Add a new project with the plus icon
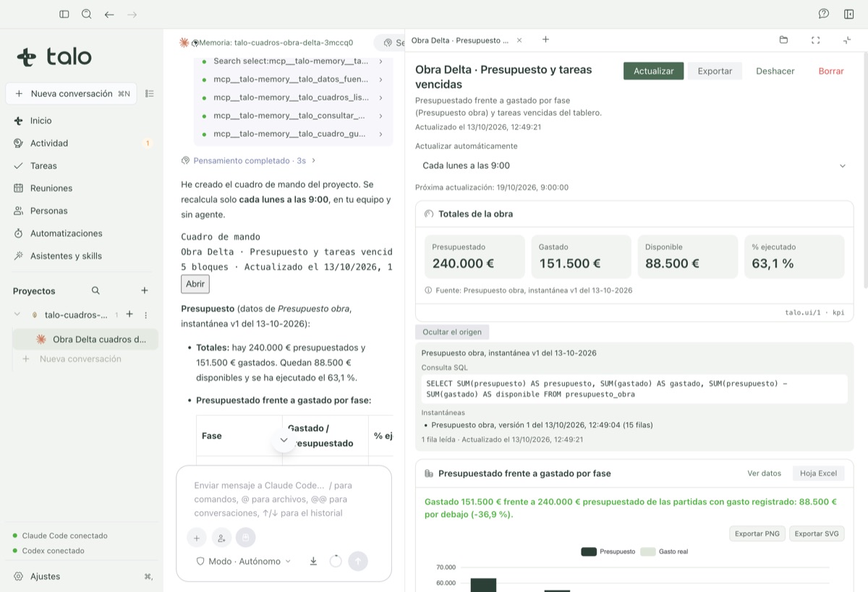The image size is (868, 592). point(145,291)
